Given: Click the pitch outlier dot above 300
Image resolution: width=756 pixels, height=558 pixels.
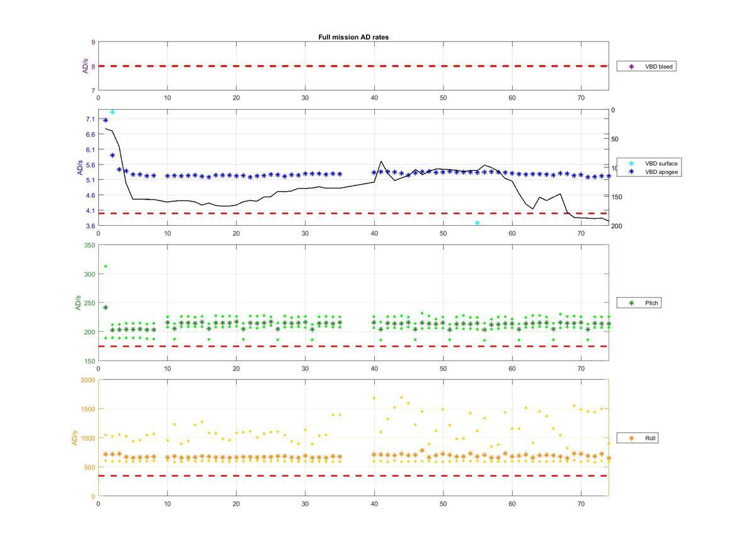Looking at the screenshot, I should [105, 266].
